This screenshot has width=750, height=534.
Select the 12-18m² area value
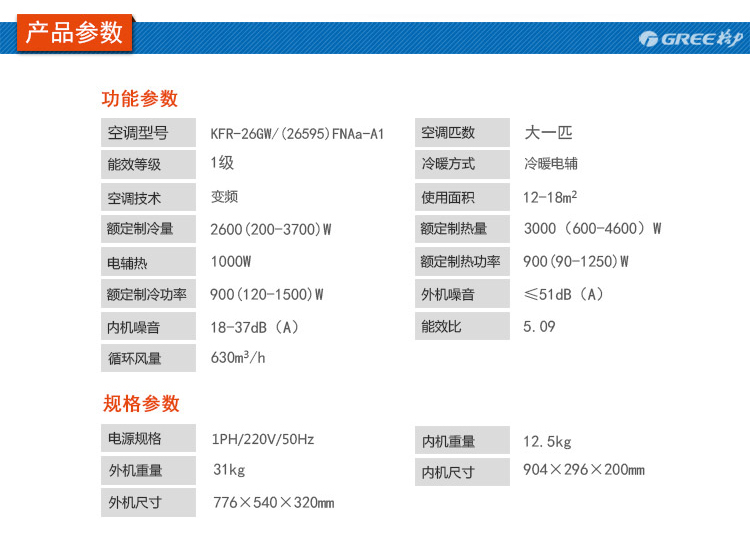click(550, 197)
